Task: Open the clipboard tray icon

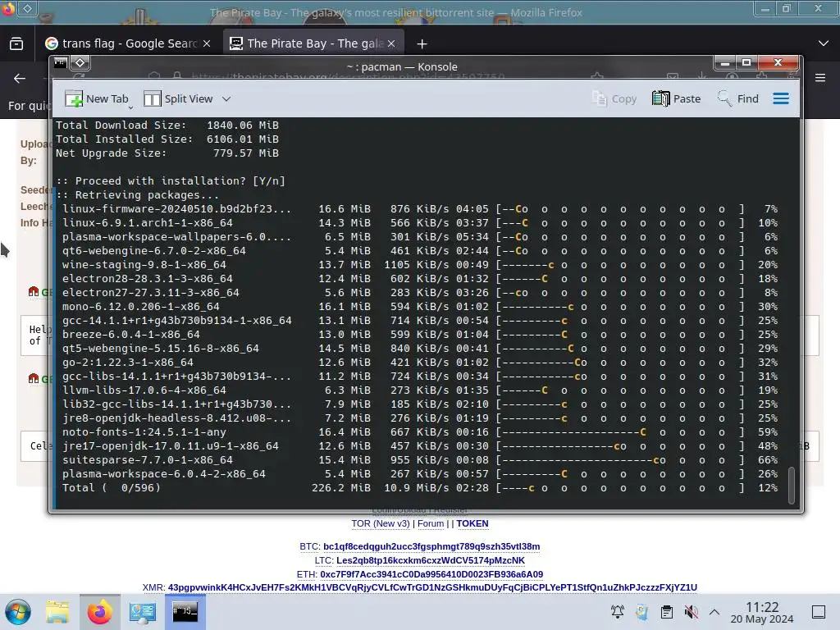Action: click(666, 612)
